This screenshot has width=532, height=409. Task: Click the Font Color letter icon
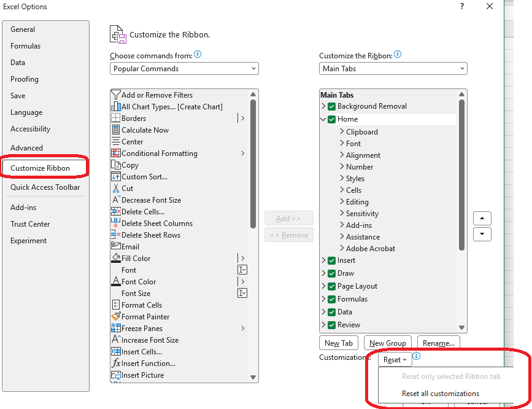point(116,281)
